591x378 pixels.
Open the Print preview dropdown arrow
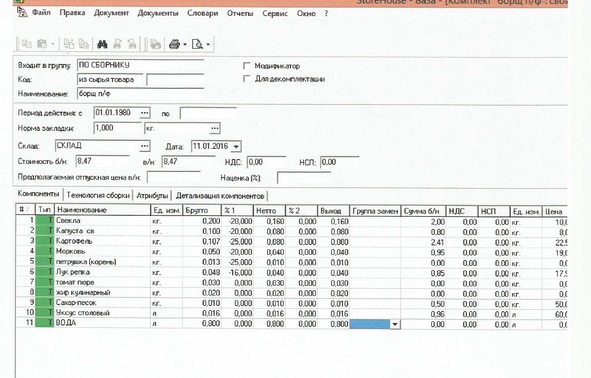click(208, 45)
